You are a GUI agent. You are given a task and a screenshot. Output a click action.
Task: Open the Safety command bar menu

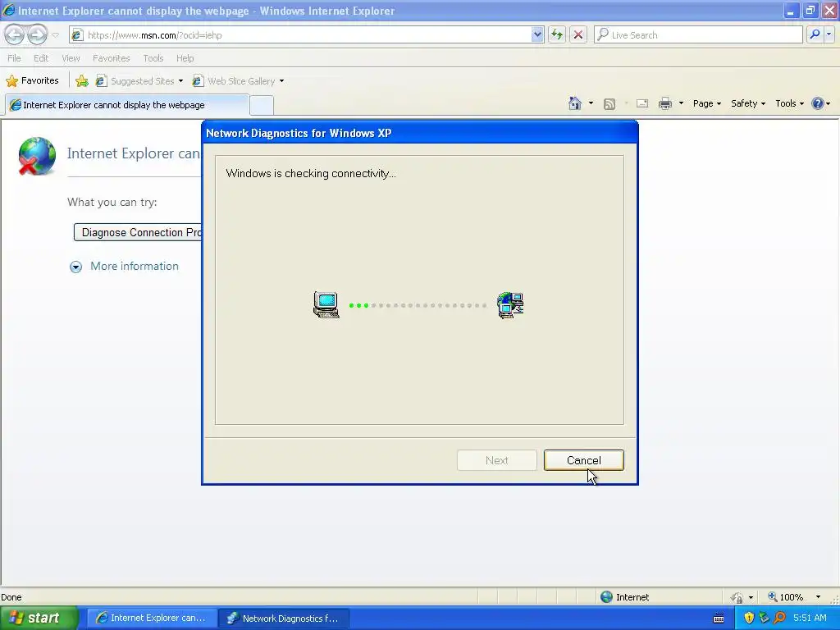pyautogui.click(x=748, y=103)
